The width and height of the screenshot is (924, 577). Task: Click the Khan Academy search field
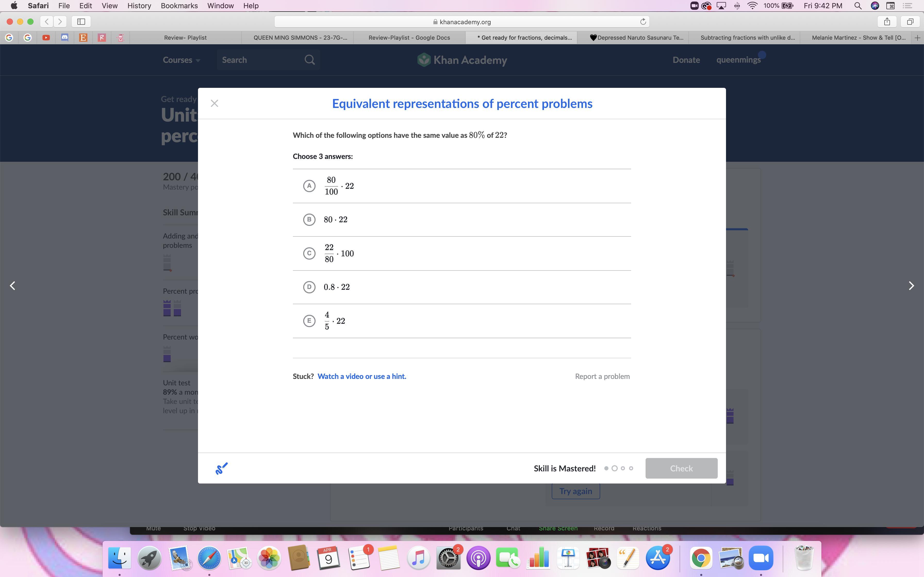(x=260, y=60)
